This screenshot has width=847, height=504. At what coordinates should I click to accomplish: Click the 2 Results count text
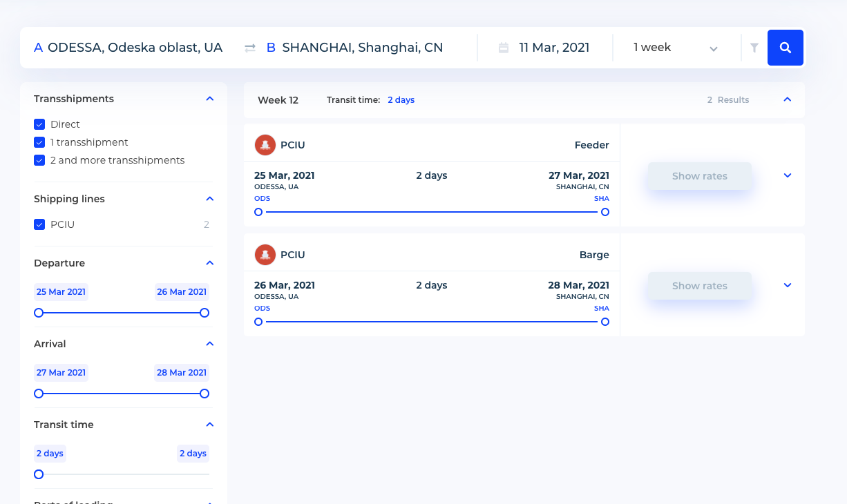click(x=728, y=100)
